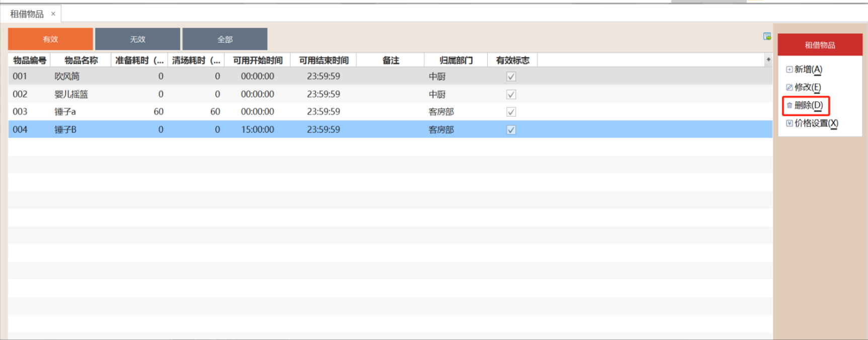Sort by the 归属部门 column header
Screen dimensions: 868x340
coord(455,60)
